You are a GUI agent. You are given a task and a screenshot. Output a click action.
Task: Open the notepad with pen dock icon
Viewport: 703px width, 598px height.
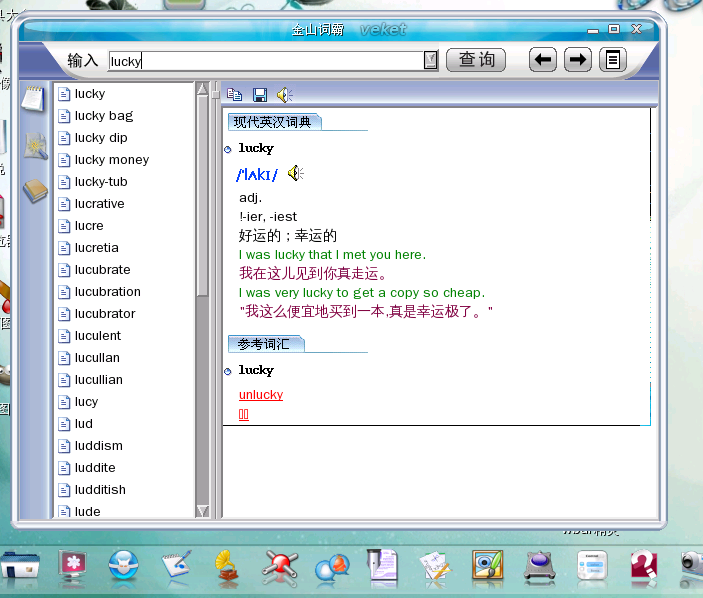(177, 566)
